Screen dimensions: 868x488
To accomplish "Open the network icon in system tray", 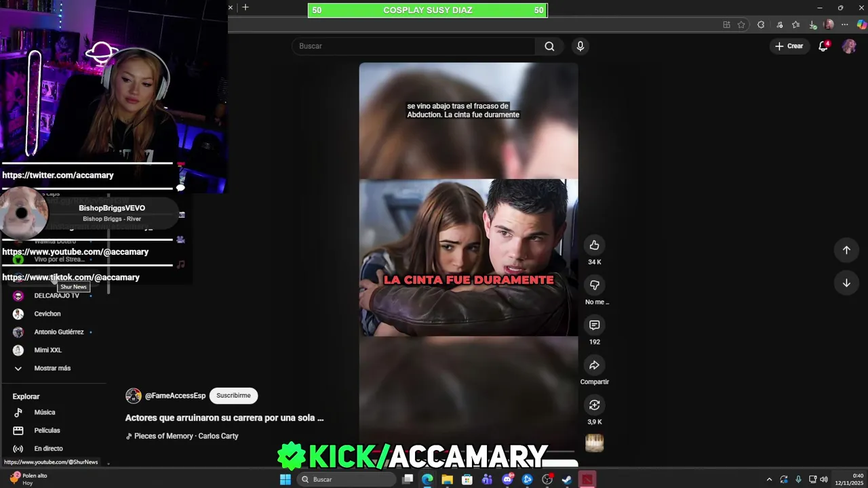I will coord(812,479).
